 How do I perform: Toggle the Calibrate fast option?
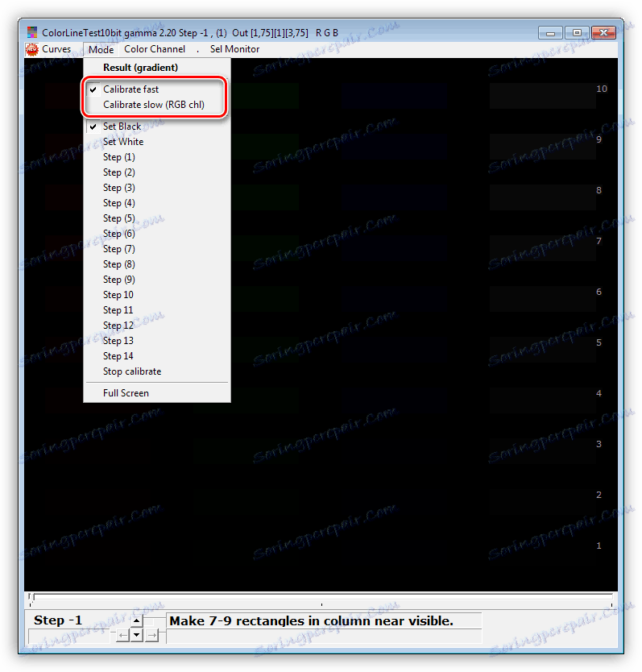click(157, 89)
